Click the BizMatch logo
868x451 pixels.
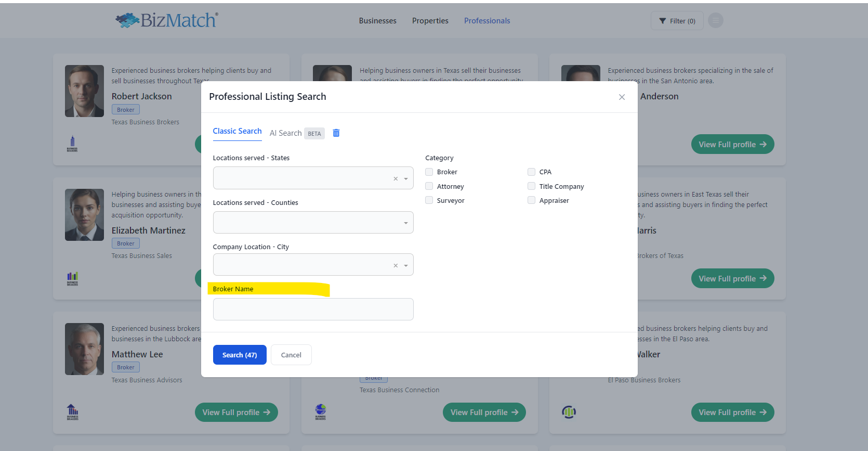(167, 20)
